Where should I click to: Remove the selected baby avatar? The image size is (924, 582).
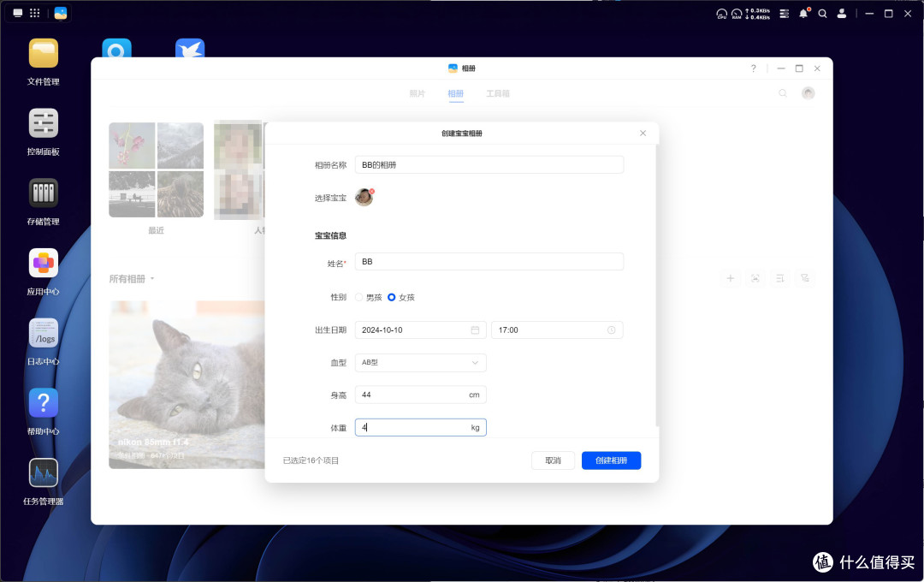tap(372, 191)
